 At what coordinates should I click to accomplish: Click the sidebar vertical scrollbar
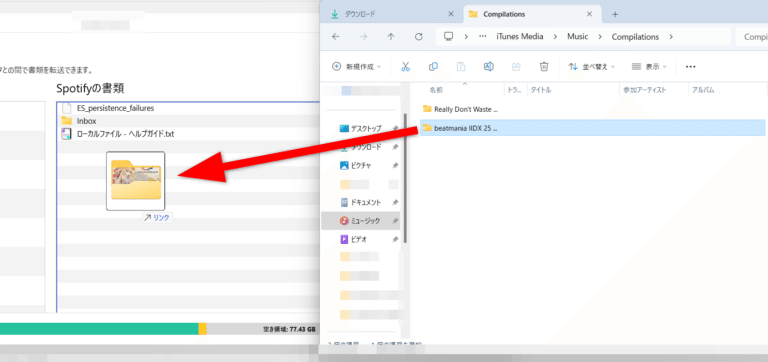tap(405, 179)
